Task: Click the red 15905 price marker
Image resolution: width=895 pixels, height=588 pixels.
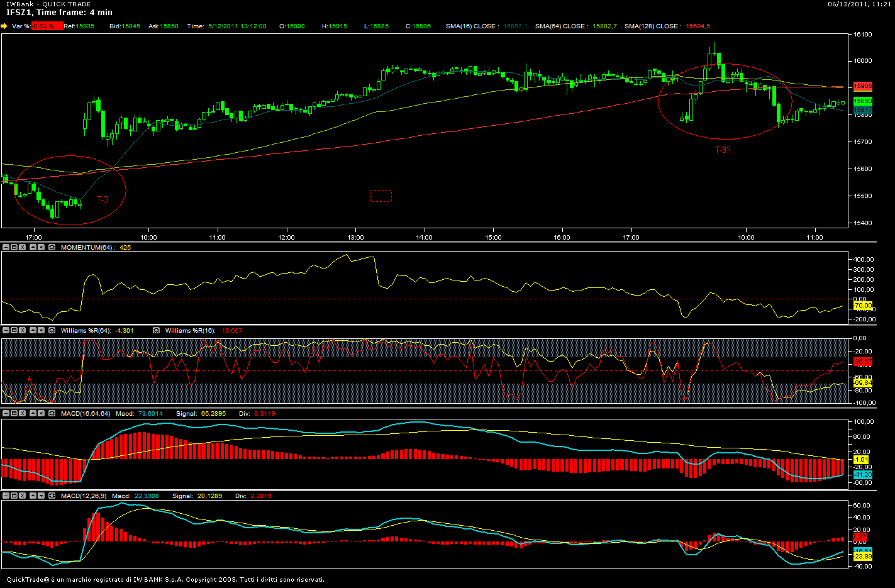Action: [x=863, y=86]
